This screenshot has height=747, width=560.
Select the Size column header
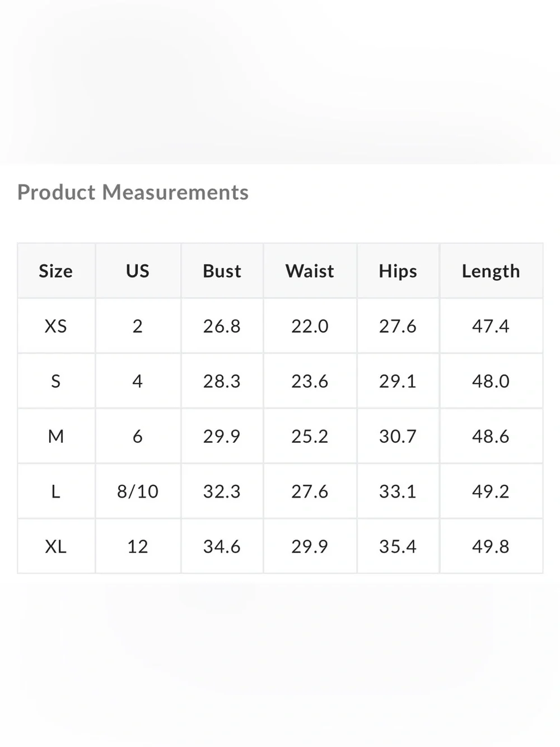click(56, 271)
